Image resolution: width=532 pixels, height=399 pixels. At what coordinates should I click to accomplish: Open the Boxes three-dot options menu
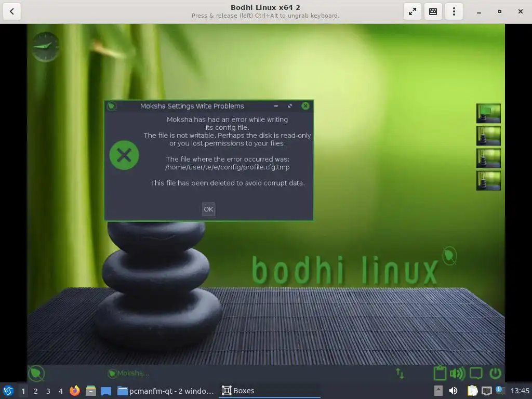coord(454,11)
